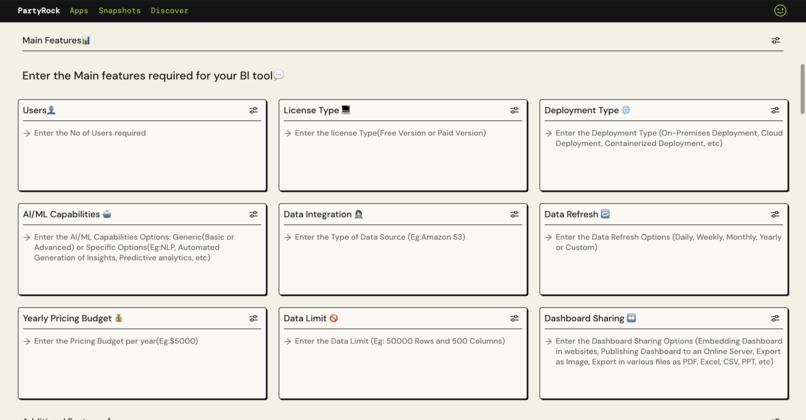Click the Data Refresh input field
Image resolution: width=806 pixels, height=420 pixels.
[664, 261]
